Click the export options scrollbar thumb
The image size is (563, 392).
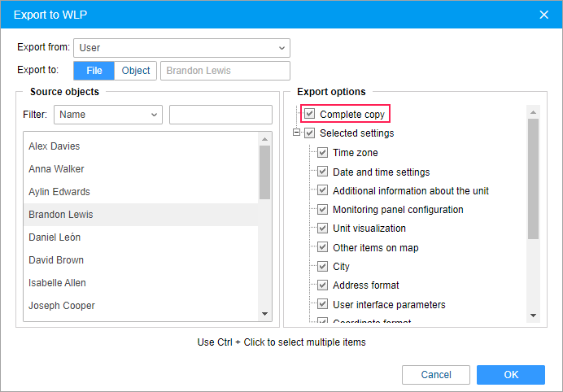click(x=533, y=179)
